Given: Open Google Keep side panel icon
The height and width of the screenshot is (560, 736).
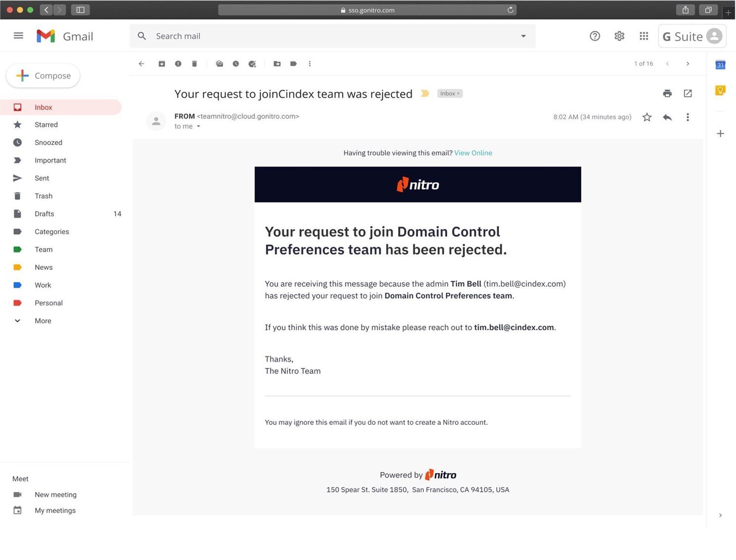Looking at the screenshot, I should (720, 90).
